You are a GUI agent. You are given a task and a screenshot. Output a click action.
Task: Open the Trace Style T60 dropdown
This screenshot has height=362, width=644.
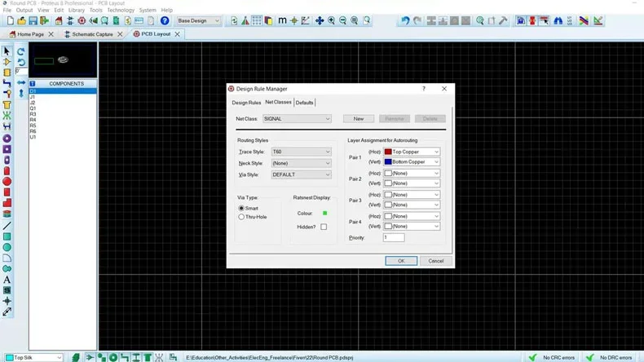coord(301,152)
